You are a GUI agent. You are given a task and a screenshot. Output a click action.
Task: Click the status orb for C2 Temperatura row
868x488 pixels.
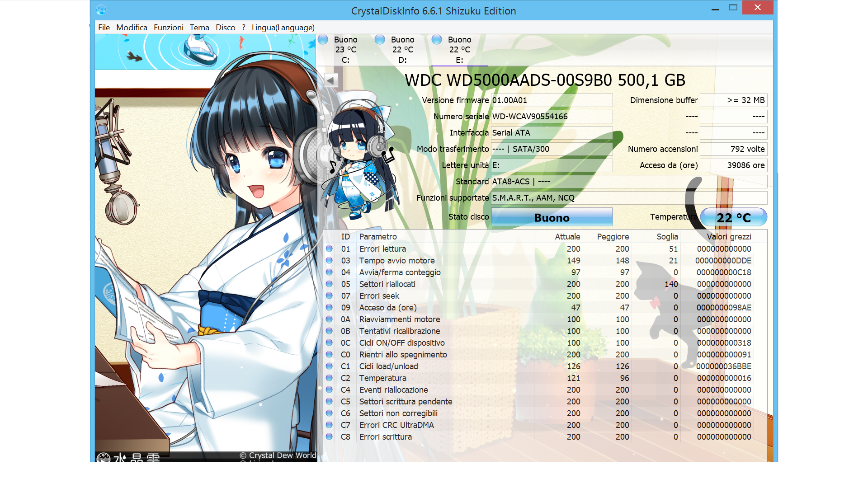coord(329,378)
